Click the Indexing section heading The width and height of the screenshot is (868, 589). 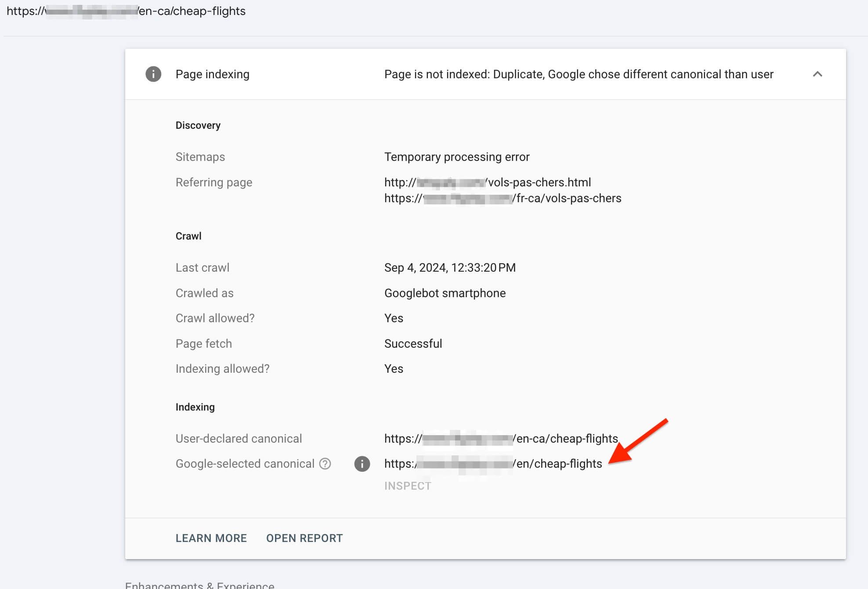[x=195, y=407]
